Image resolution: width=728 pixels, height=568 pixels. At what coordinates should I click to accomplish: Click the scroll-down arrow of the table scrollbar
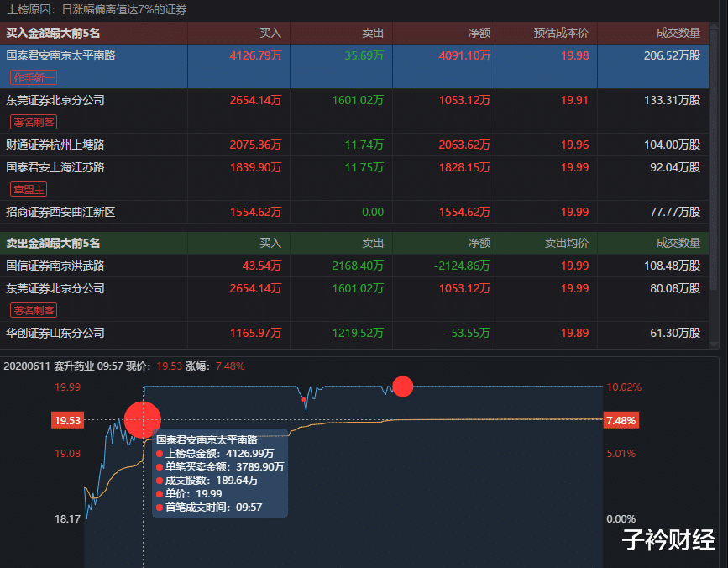tap(714, 344)
